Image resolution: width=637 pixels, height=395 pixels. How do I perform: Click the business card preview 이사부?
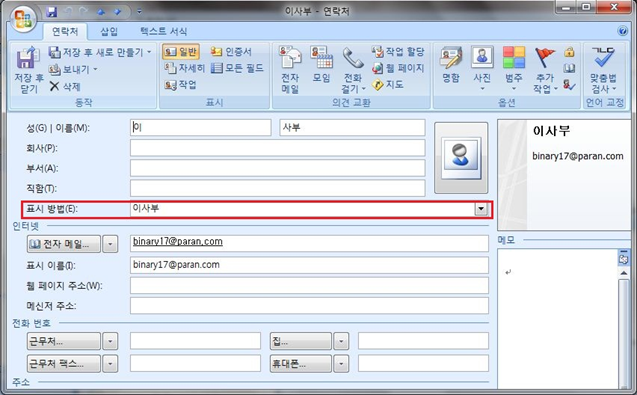click(565, 175)
